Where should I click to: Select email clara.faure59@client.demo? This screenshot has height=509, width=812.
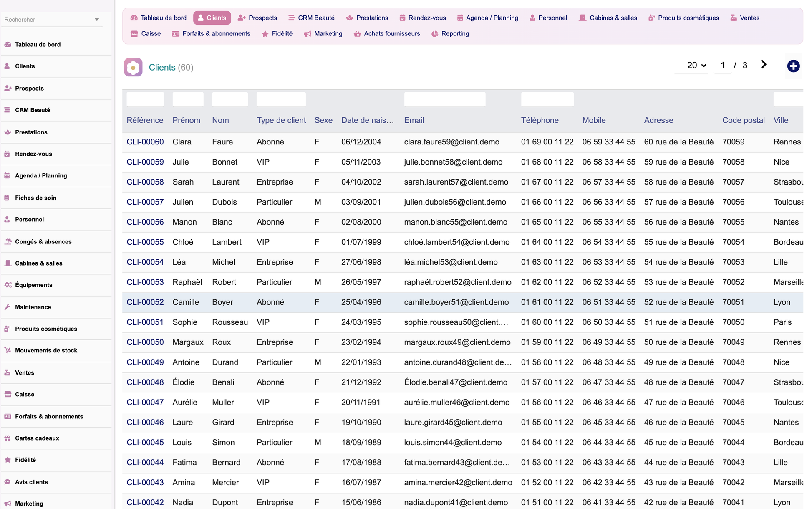pos(452,142)
